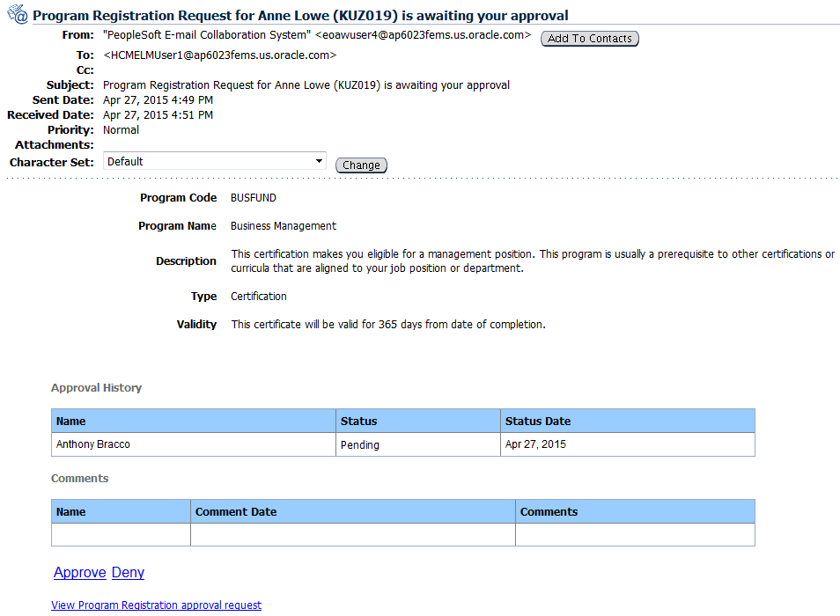The image size is (840, 616).
Task: Open the View Program Registration approval request link
Action: coord(156,605)
